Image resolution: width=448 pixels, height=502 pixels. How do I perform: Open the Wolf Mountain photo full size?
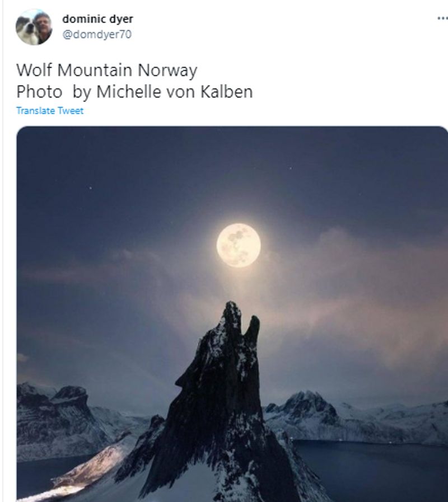[x=232, y=314]
